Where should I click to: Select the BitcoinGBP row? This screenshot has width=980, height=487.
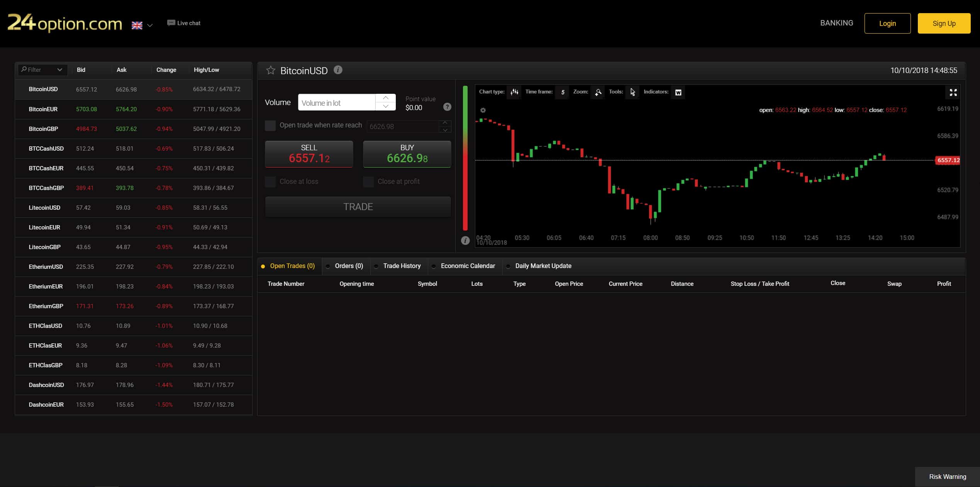pyautogui.click(x=134, y=129)
